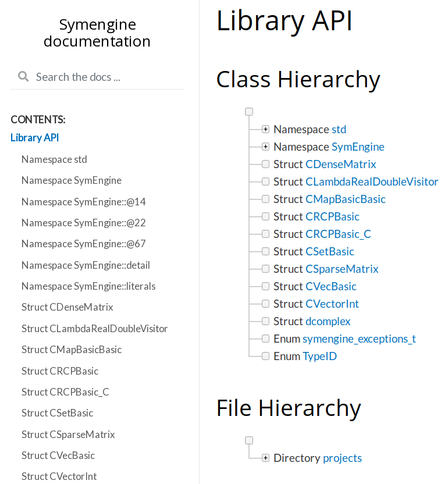The height and width of the screenshot is (484, 448).
Task: Open the TypeID enum link
Action: pyautogui.click(x=319, y=357)
